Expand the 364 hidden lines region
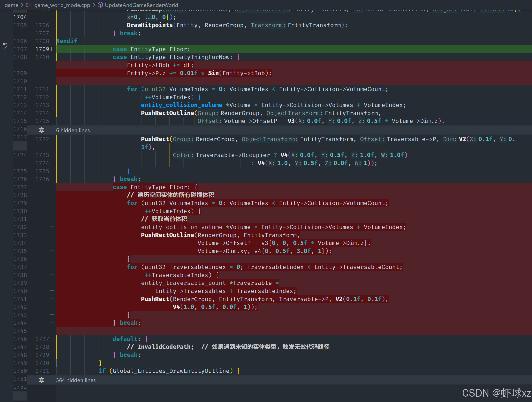Viewport: 532px width, 402px height. tap(76, 380)
